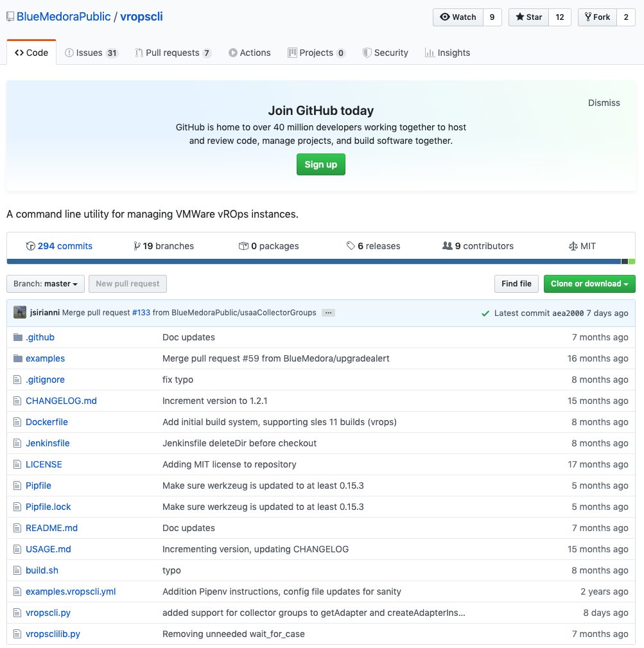Dismiss the Join GitHub banner
This screenshot has height=648, width=644.
(604, 103)
